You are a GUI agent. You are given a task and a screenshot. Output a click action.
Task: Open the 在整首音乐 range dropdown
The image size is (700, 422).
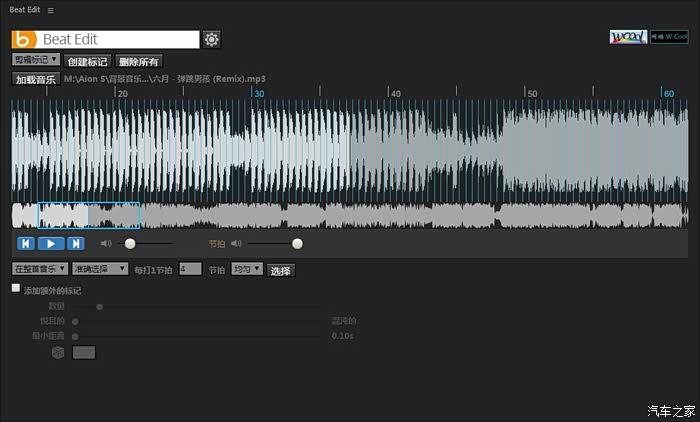pos(40,269)
